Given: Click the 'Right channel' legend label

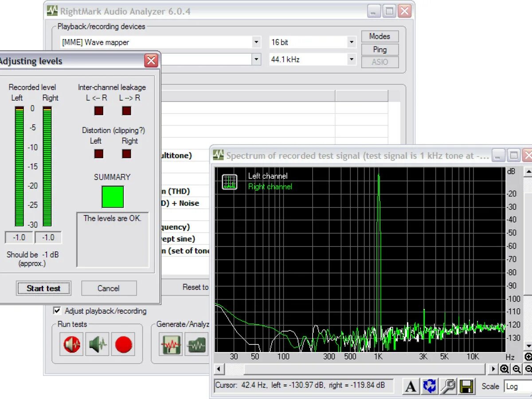Looking at the screenshot, I should coord(270,187).
